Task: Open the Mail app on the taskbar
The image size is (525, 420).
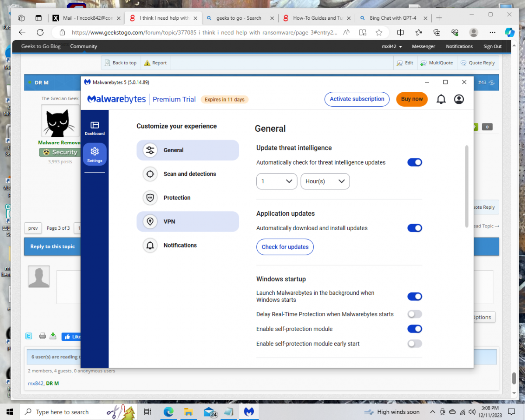Action: click(x=210, y=412)
